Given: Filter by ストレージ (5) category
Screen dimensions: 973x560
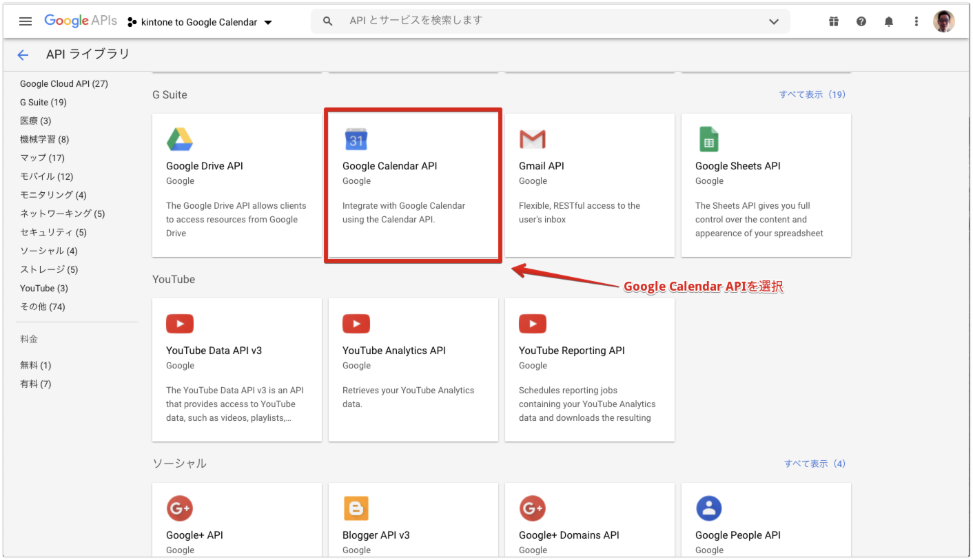Looking at the screenshot, I should coord(49,269).
